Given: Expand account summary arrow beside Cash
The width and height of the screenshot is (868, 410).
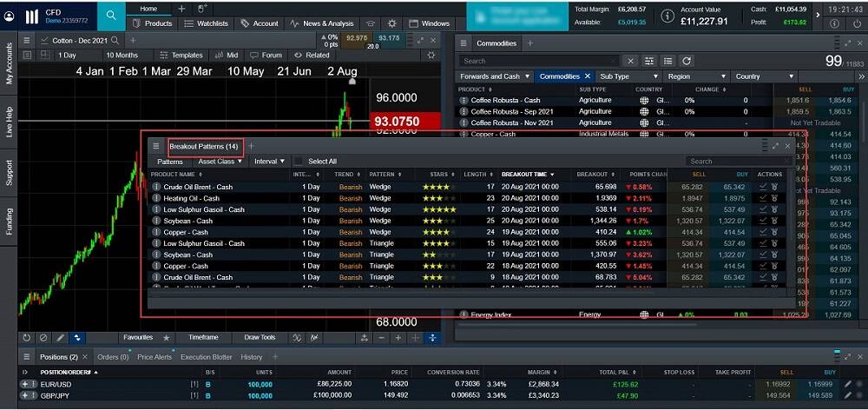Looking at the screenshot, I should tap(819, 16).
